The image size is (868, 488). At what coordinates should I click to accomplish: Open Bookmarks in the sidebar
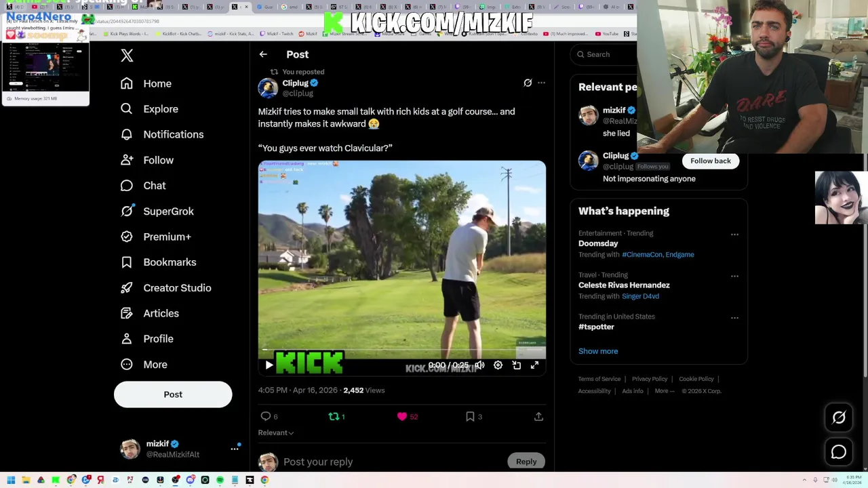pyautogui.click(x=159, y=262)
